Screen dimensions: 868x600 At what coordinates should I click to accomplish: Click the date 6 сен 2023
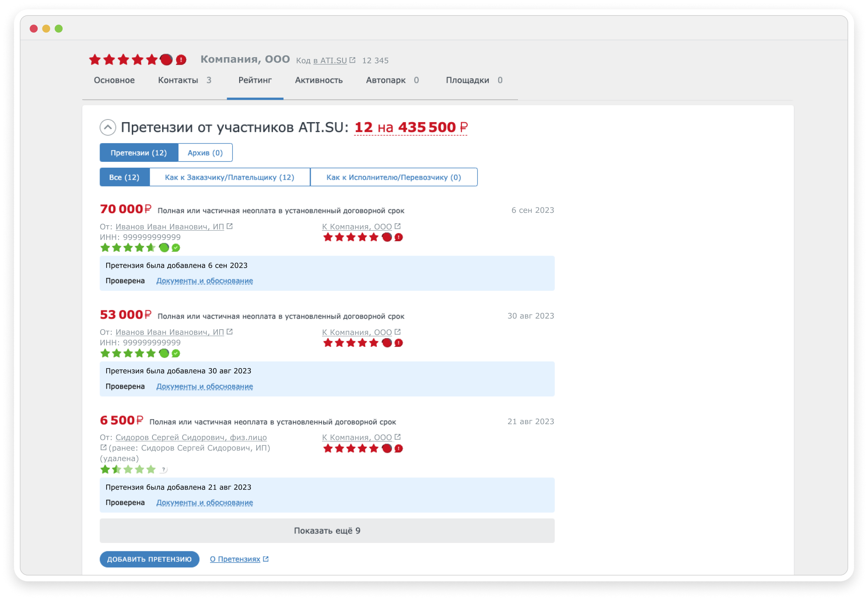coord(533,210)
